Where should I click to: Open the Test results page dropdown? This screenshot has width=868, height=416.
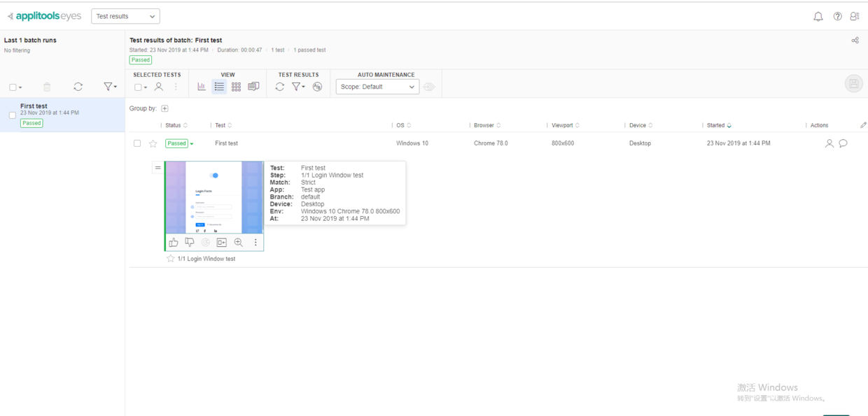point(125,16)
